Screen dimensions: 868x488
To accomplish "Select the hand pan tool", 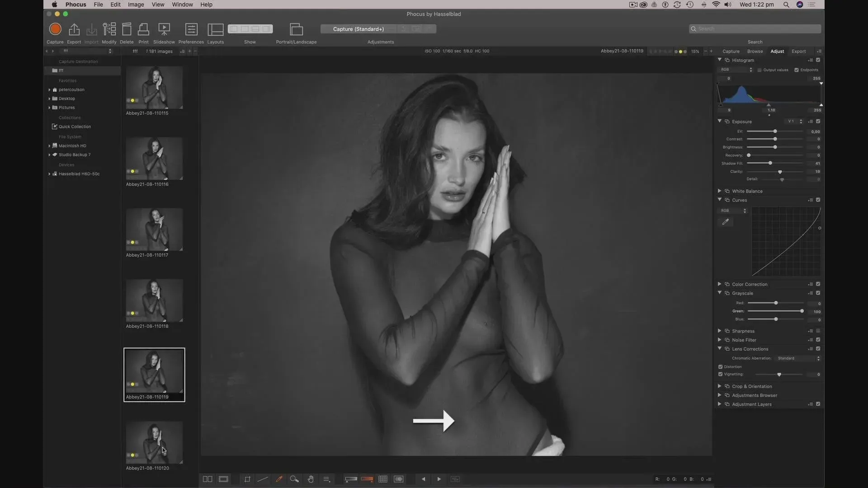I will pos(311,479).
